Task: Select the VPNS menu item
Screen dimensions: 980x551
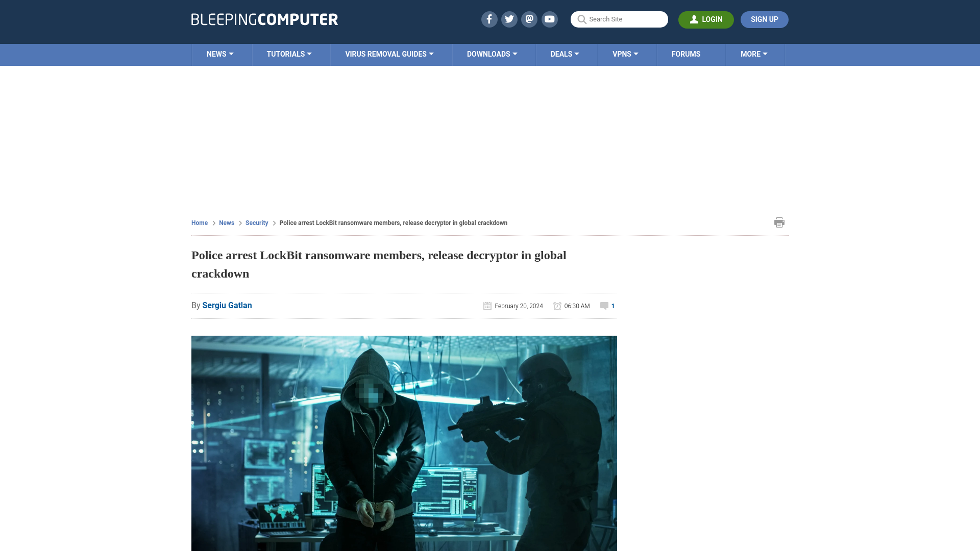Action: 625,54
